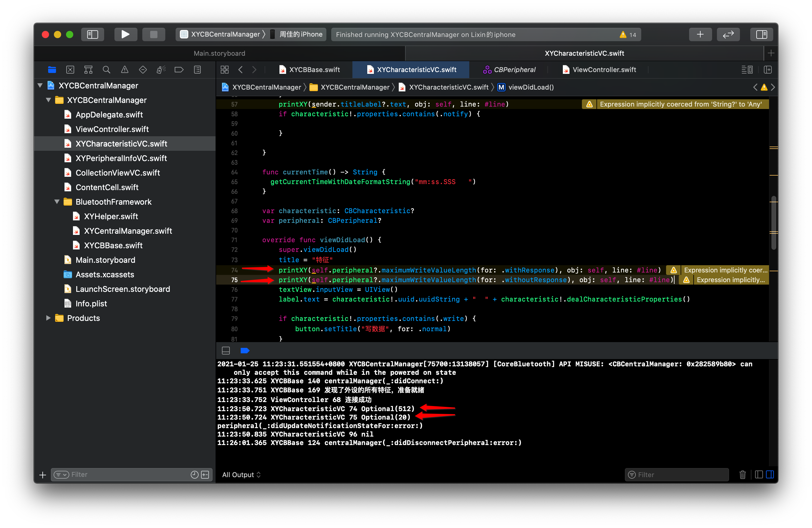The height and width of the screenshot is (528, 812).
Task: Click the Library plus button
Action: point(700,35)
